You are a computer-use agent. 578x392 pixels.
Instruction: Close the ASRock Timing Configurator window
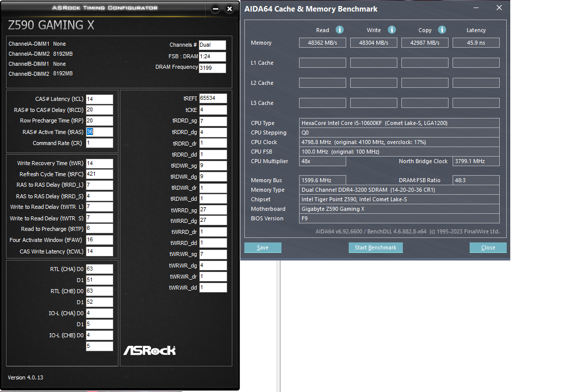click(x=230, y=9)
